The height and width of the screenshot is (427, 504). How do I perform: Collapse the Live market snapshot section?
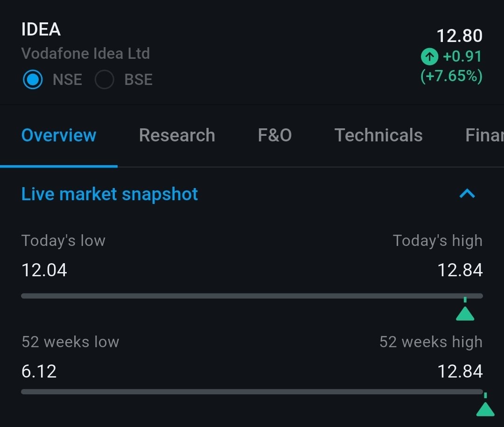point(467,194)
